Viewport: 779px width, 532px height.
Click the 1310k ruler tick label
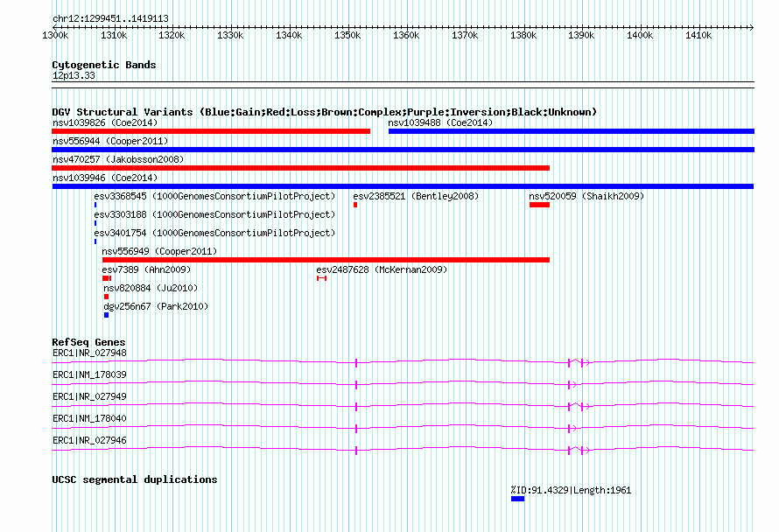point(114,35)
